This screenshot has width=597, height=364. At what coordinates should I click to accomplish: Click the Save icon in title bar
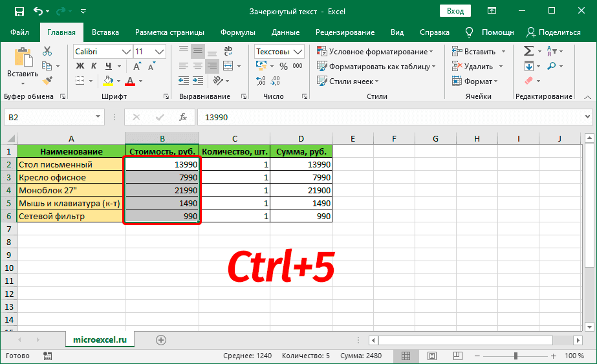(19, 12)
